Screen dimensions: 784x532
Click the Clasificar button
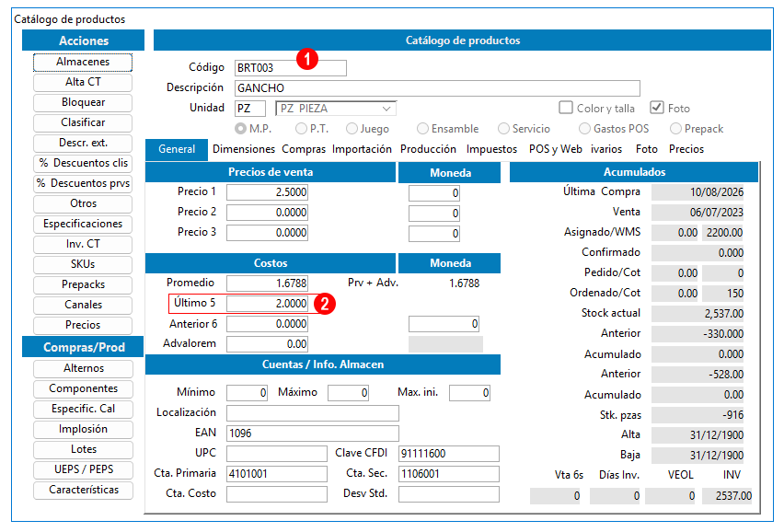tap(83, 123)
